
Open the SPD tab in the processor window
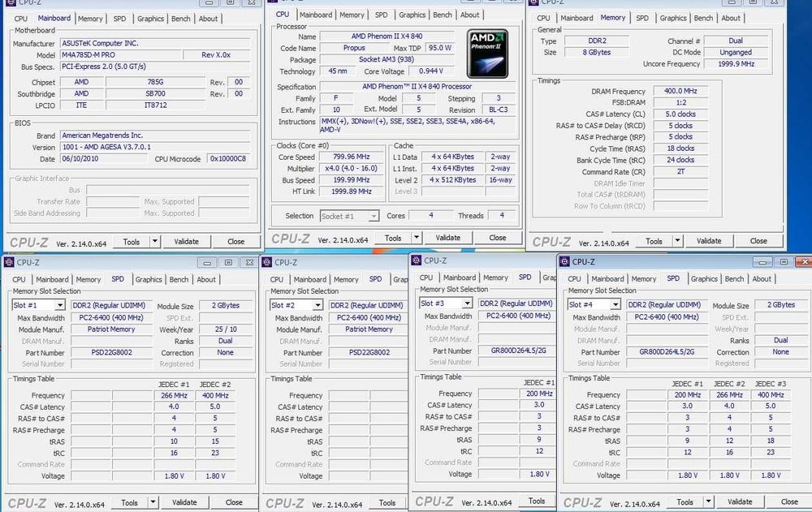[x=381, y=15]
